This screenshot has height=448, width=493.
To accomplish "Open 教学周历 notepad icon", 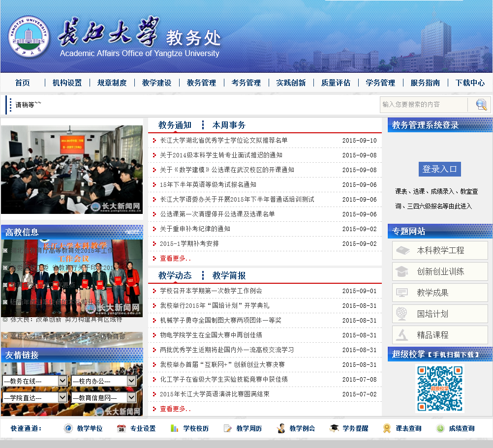I will click(x=227, y=428).
